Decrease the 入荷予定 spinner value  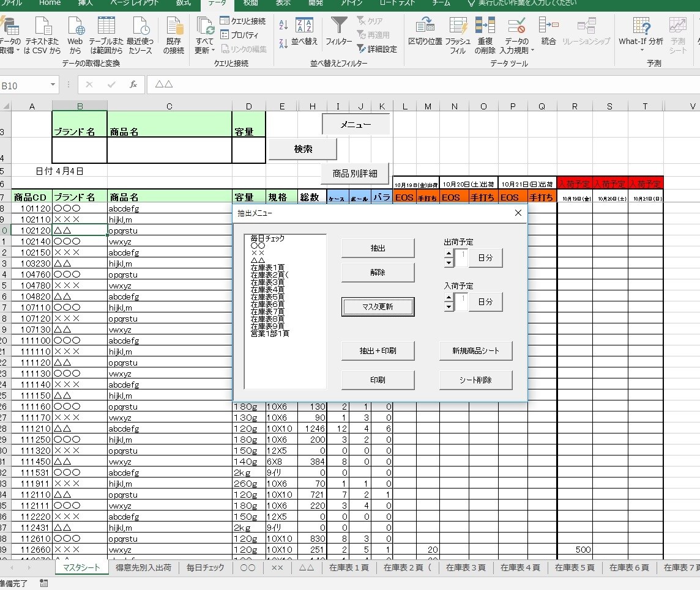(449, 307)
